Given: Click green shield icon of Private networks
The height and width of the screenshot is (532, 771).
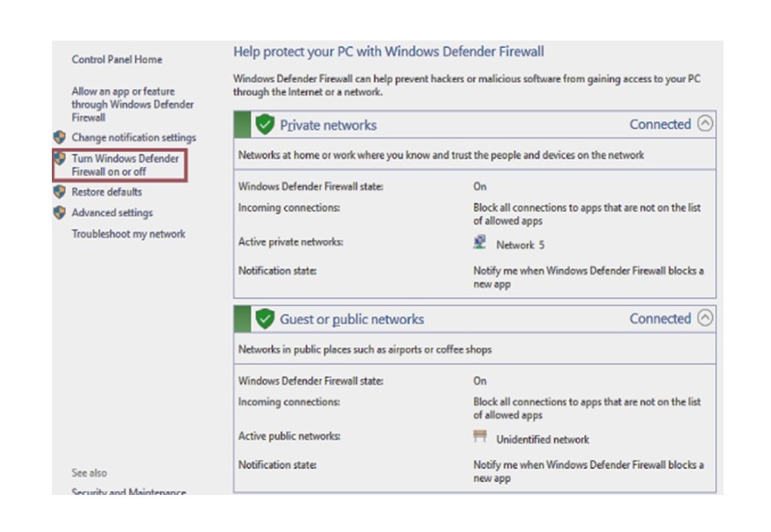Looking at the screenshot, I should (x=265, y=124).
